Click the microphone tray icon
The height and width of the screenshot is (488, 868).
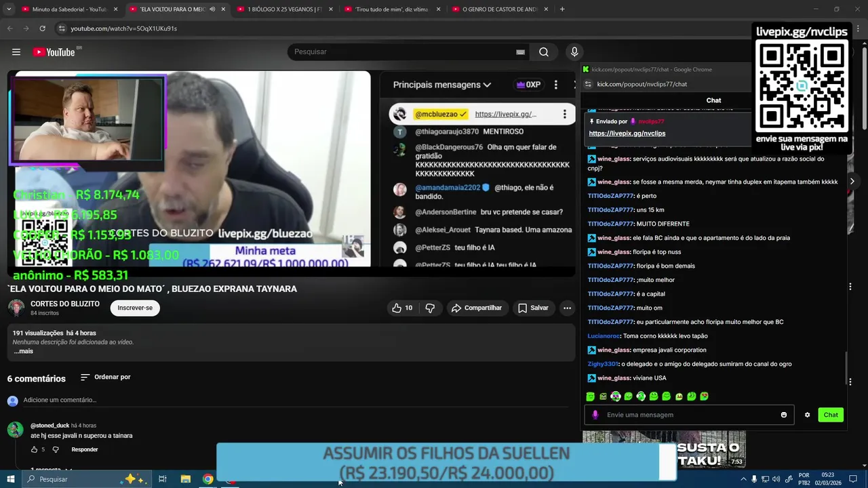754,479
